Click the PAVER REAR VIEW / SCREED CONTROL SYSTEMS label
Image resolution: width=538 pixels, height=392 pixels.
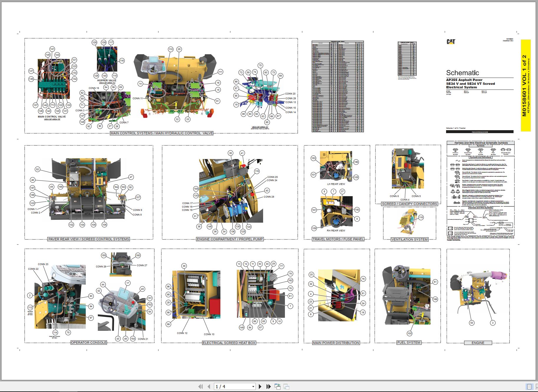(89, 239)
